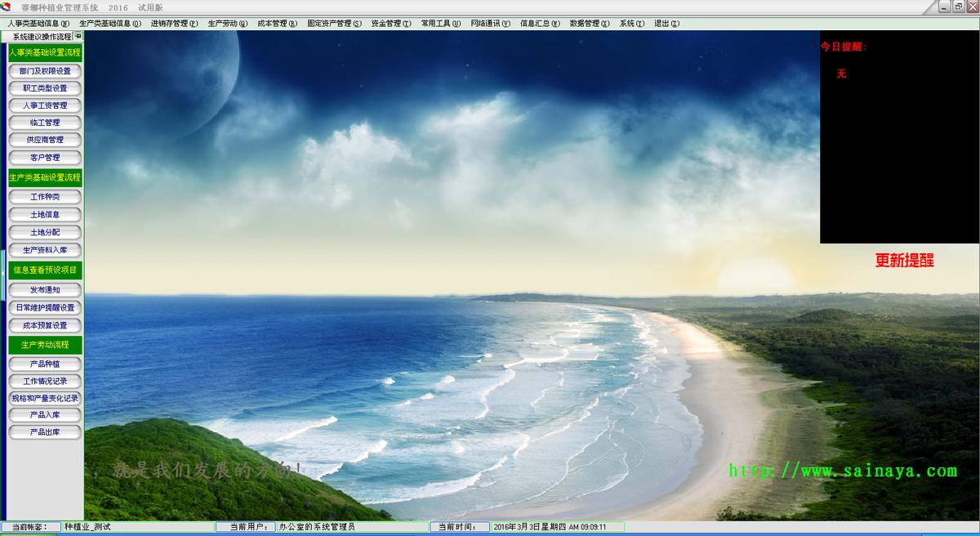Open the 系统 menu
This screenshot has height=536, width=980.
[x=632, y=24]
